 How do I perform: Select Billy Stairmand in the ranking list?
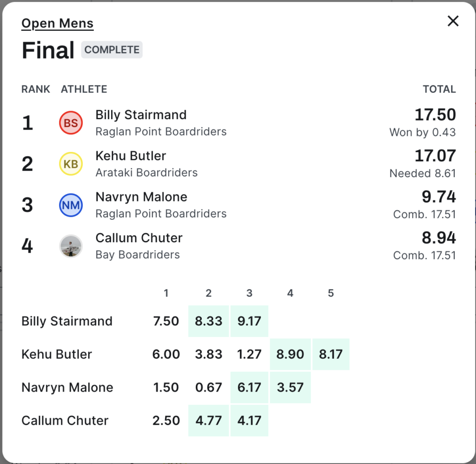(141, 115)
